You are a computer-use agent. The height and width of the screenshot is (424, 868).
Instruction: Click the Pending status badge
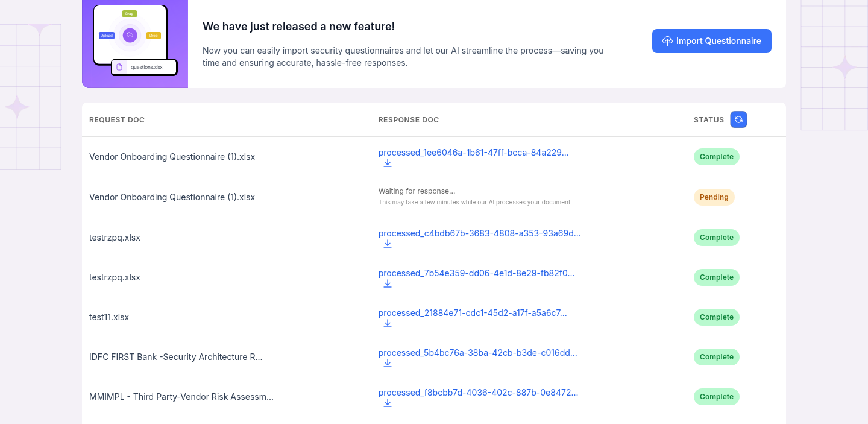point(714,197)
